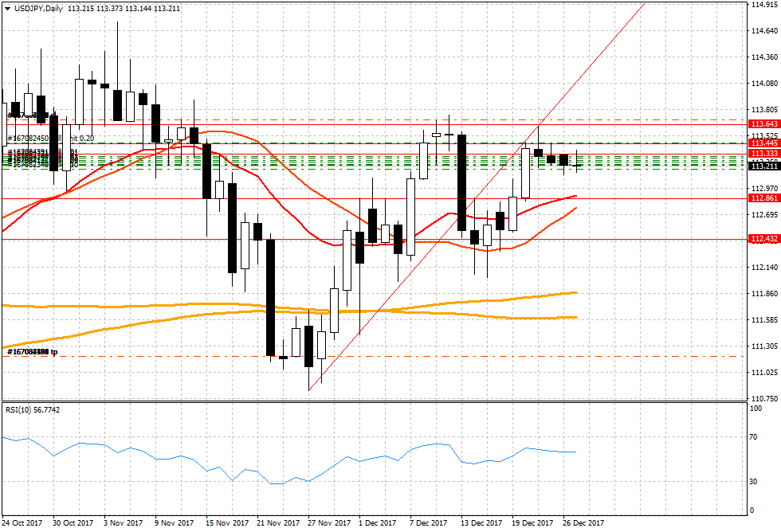Select OHLC values 113.215 113.373 113.144 113.211
The image size is (781, 532).
click(x=124, y=9)
